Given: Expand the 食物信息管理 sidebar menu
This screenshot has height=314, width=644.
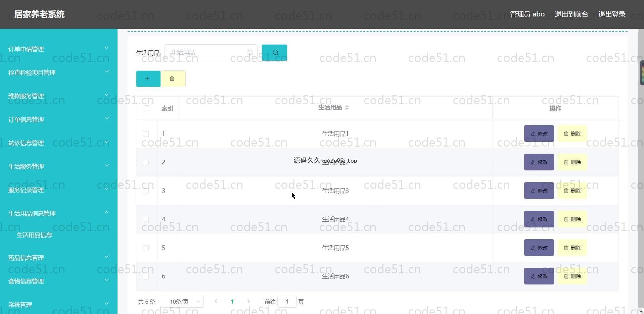Looking at the screenshot, I should point(59,281).
